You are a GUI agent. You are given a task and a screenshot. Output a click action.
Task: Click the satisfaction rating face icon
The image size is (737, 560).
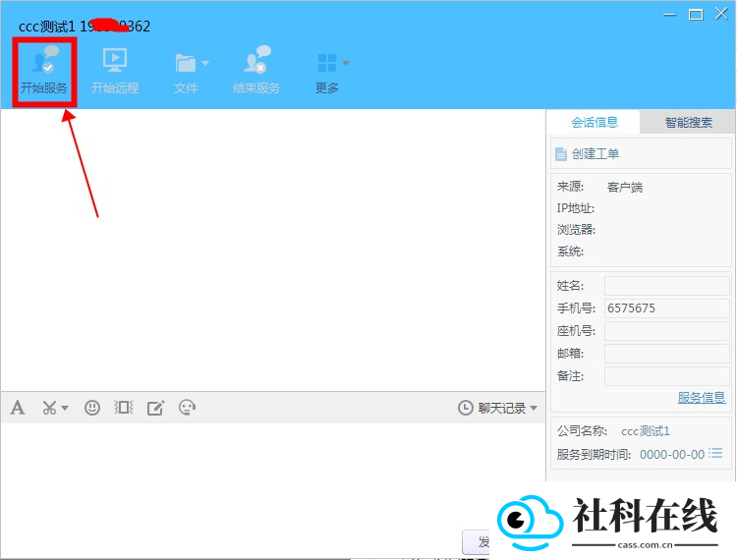[x=187, y=408]
